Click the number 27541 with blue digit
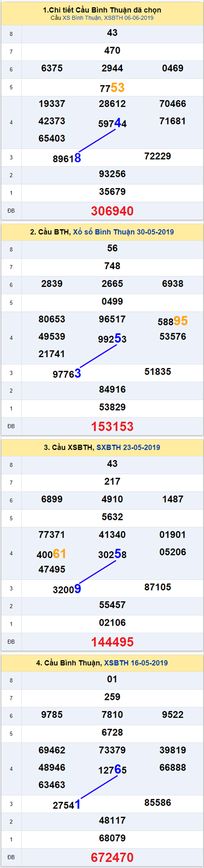This screenshot has height=868, width=204. click(67, 805)
